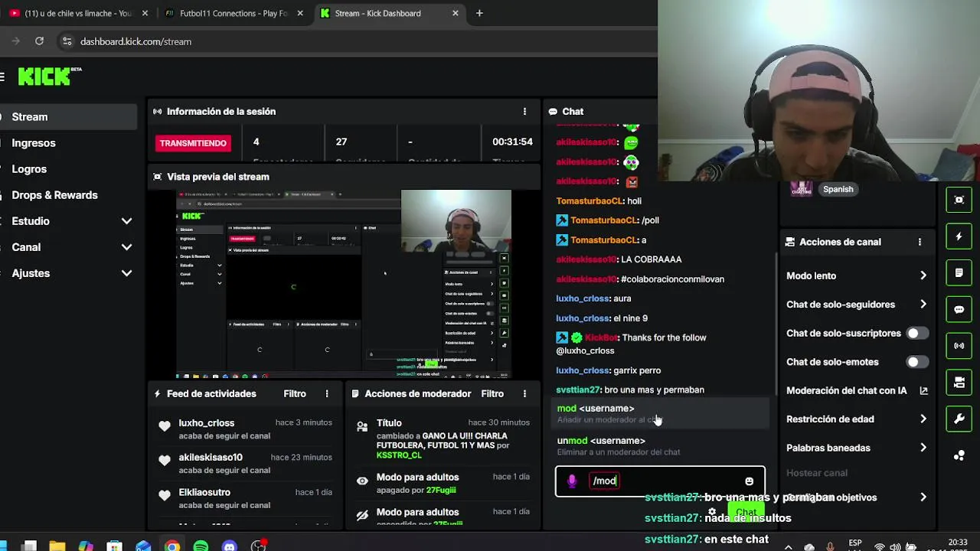Click akileskisaso10 in the activity feed

point(211,458)
